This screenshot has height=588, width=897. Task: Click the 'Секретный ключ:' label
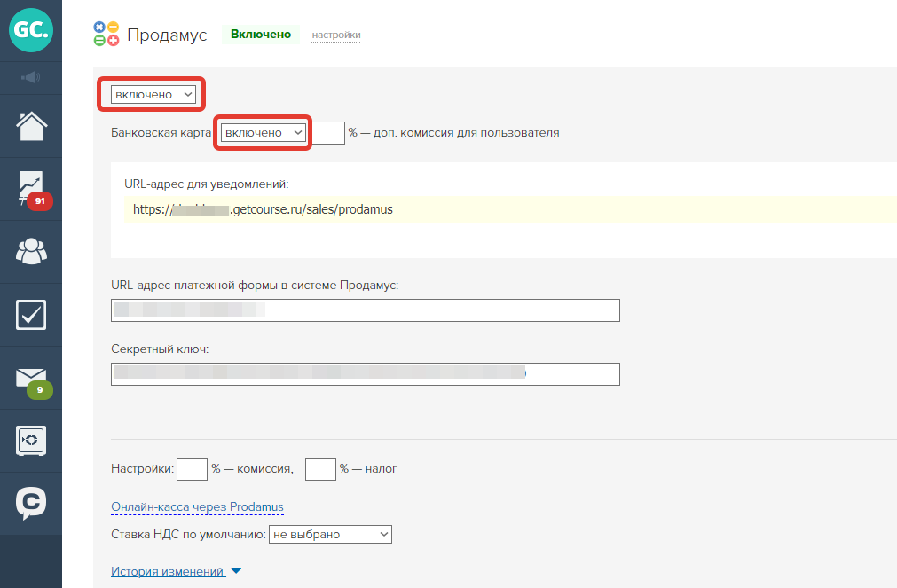160,349
